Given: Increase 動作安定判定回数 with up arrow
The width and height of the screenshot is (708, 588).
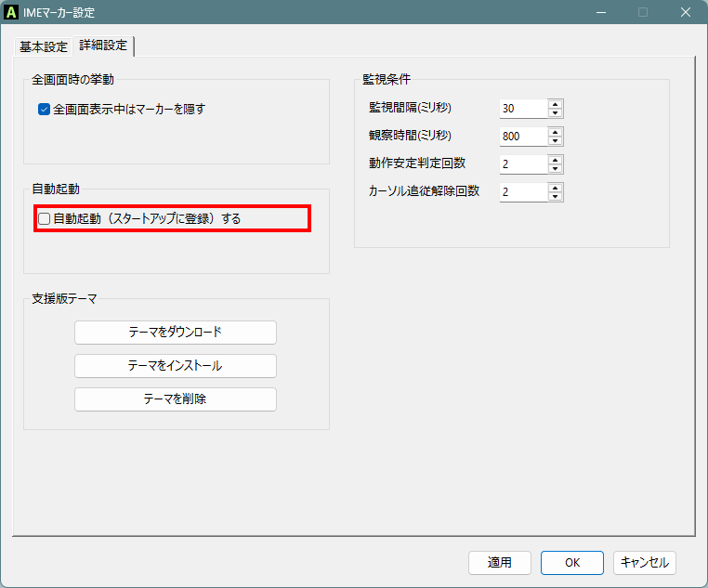Looking at the screenshot, I should pyautogui.click(x=556, y=160).
